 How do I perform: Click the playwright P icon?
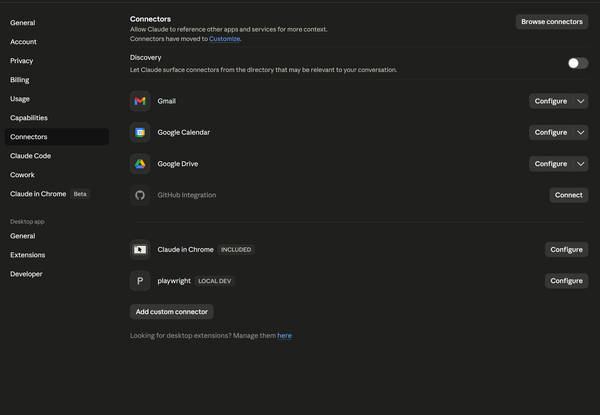tap(140, 281)
